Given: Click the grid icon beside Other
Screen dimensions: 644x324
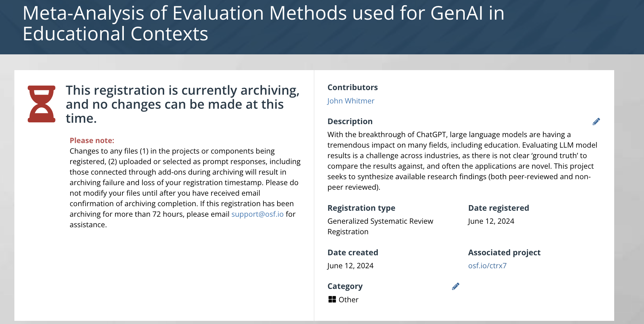Looking at the screenshot, I should (x=332, y=299).
